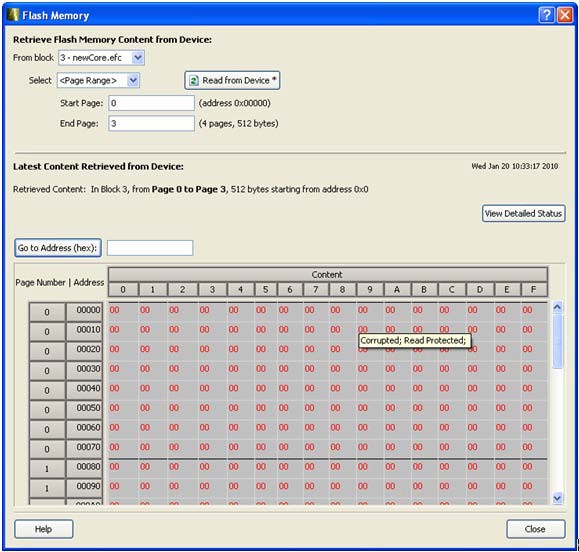The width and height of the screenshot is (579, 552).
Task: Select address cell 00040
Action: 84,390
